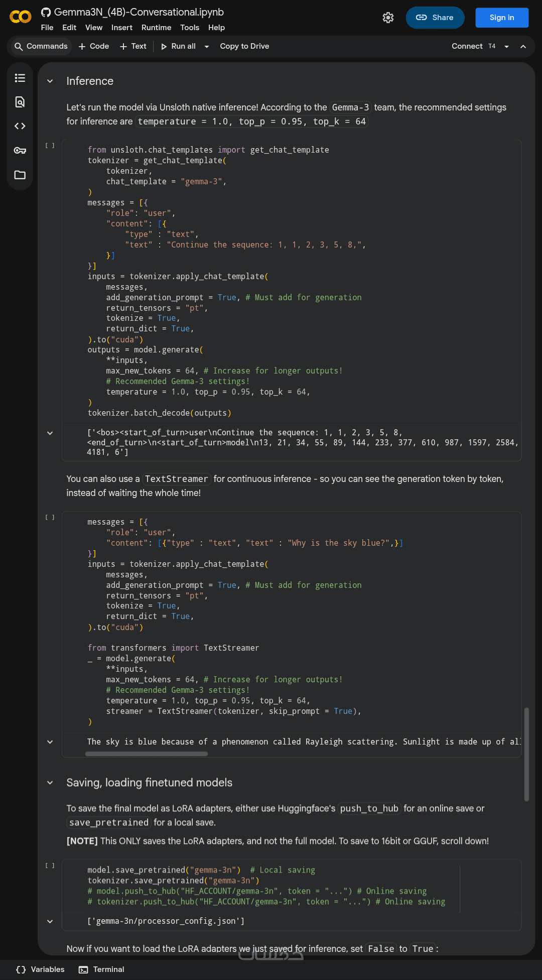Open the Insert menu
Image resolution: width=542 pixels, height=980 pixels.
(122, 28)
